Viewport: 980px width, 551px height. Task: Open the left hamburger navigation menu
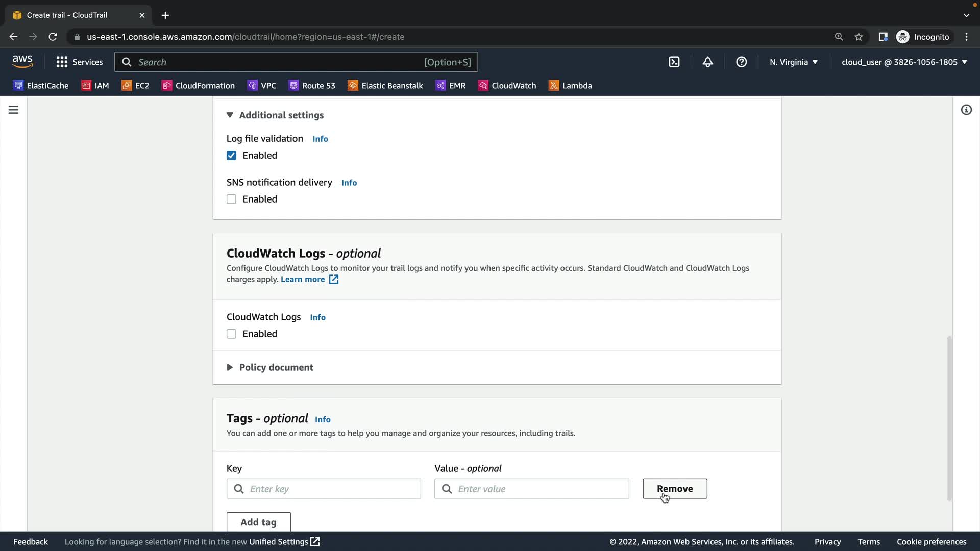[x=13, y=110]
